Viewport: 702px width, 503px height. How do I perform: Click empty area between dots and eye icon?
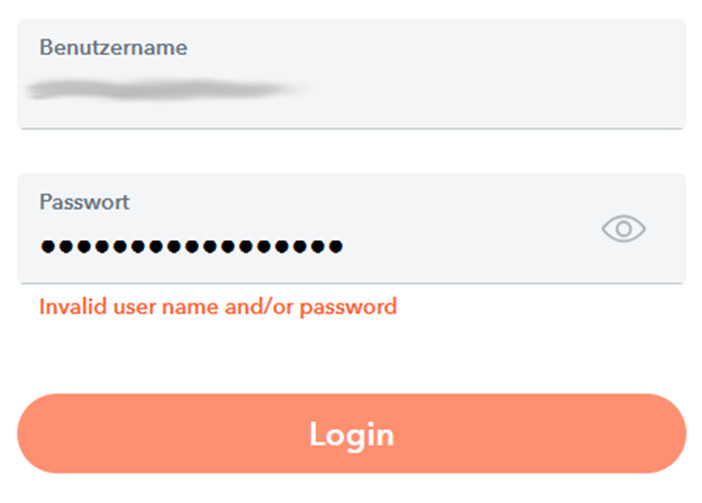point(470,245)
